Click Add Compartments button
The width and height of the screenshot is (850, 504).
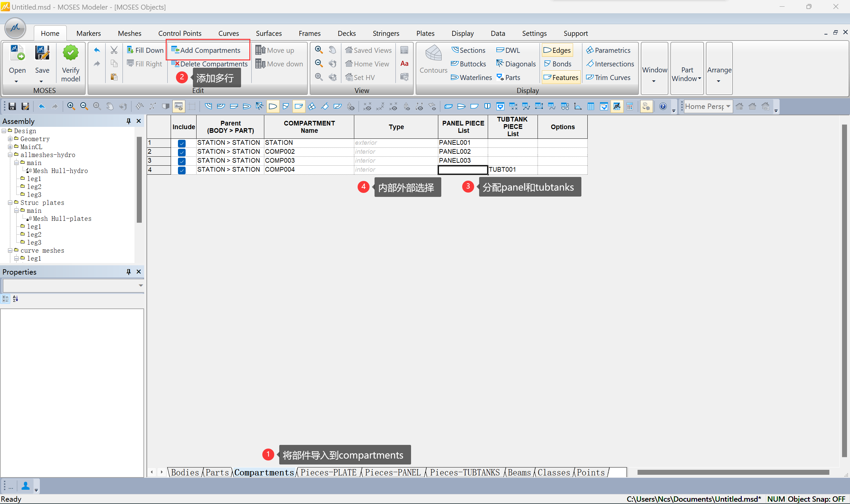206,50
